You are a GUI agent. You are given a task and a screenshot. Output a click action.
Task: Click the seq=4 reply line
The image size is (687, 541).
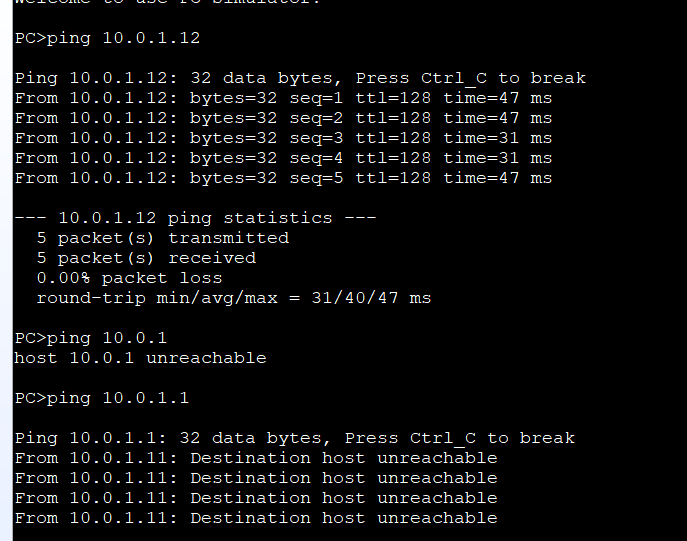point(283,158)
